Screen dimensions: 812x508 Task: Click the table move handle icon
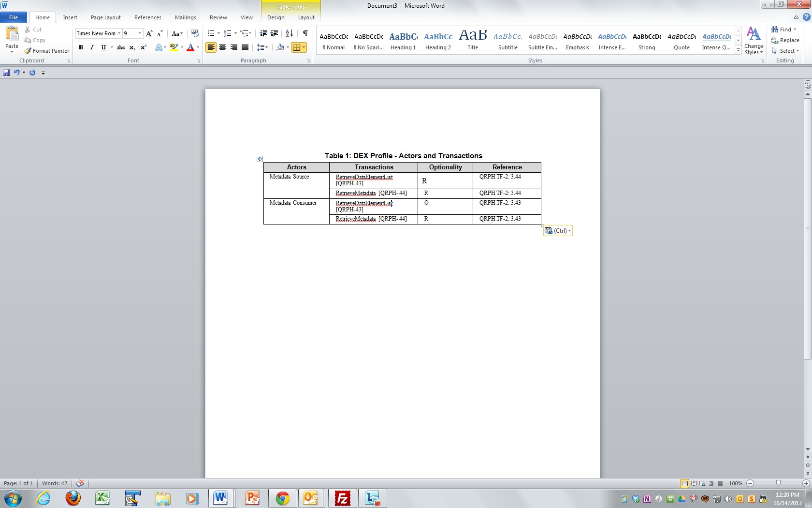260,159
